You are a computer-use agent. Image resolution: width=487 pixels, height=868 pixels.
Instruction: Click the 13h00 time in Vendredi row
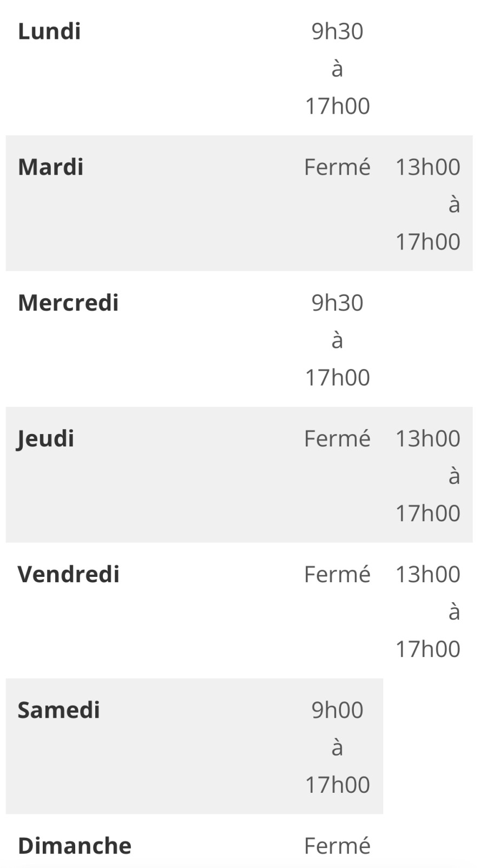(427, 575)
